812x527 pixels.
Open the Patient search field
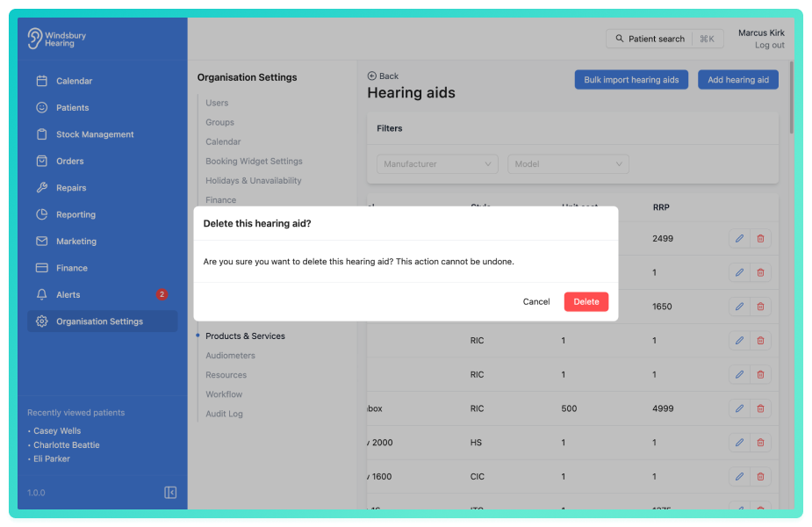pyautogui.click(x=665, y=39)
